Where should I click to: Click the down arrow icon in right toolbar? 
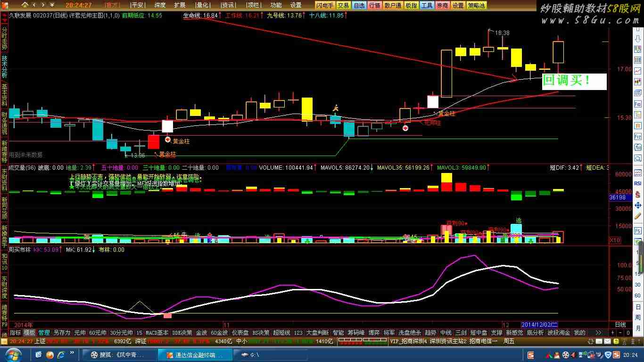point(638,38)
